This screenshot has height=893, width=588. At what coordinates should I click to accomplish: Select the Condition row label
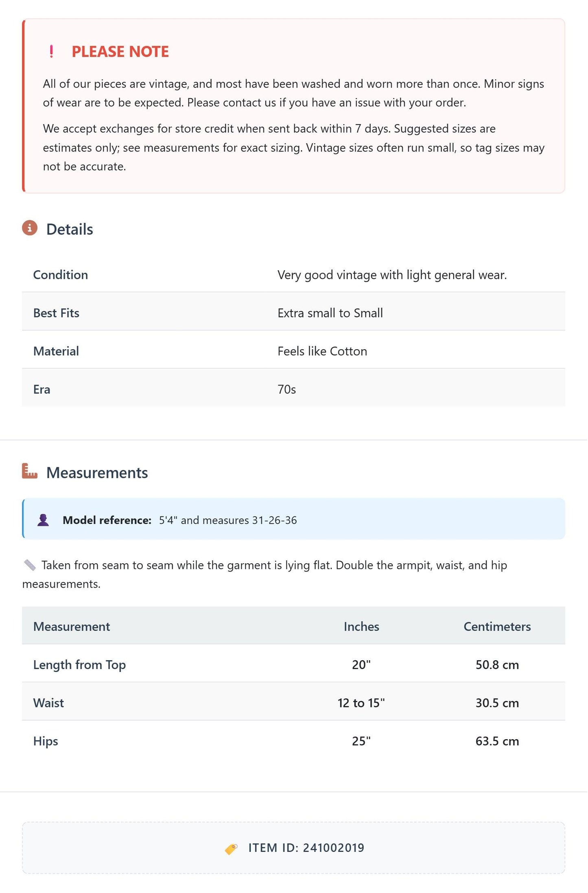pyautogui.click(x=61, y=275)
